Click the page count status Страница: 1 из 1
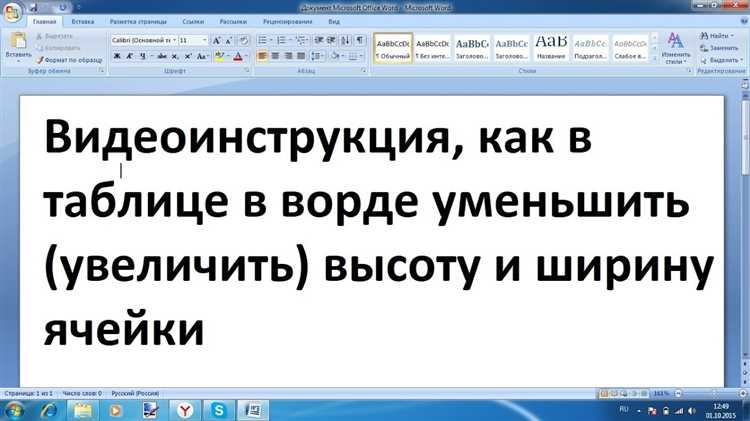The image size is (750, 421). [x=28, y=393]
